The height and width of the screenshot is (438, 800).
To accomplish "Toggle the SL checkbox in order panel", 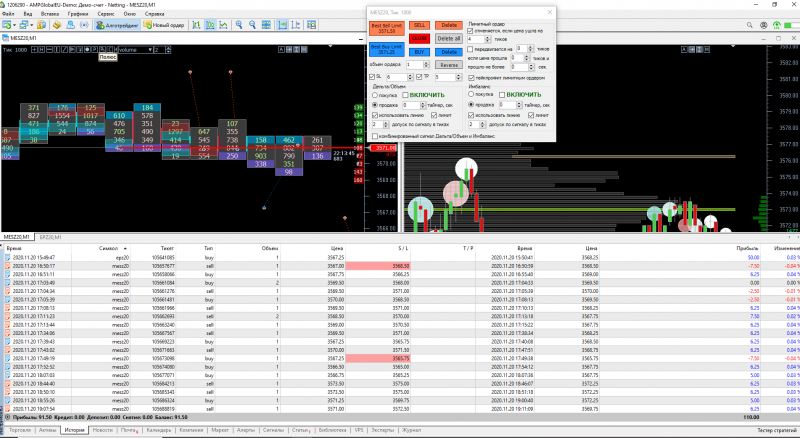I will pos(373,75).
